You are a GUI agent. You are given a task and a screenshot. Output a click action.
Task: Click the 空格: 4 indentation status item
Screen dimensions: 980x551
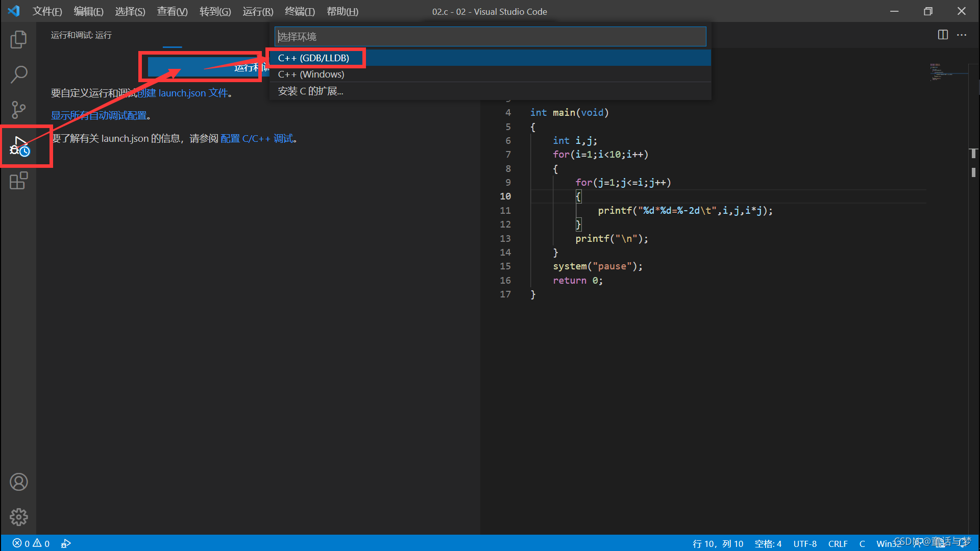click(768, 543)
